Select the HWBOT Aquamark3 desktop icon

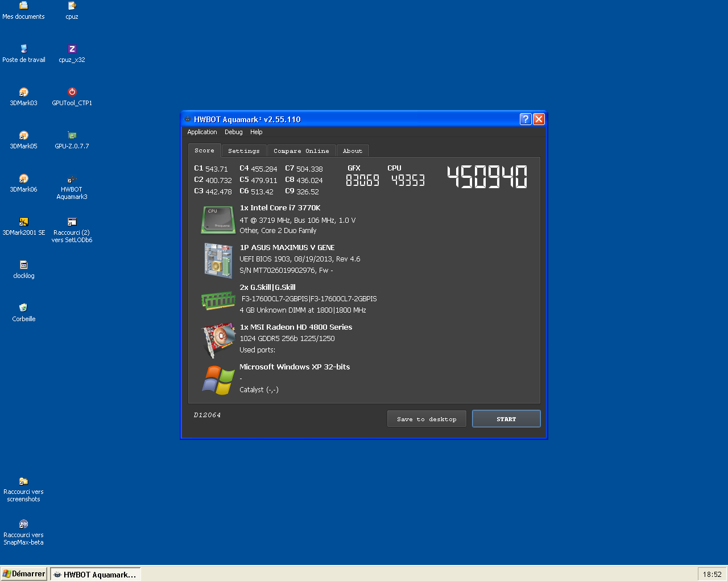pos(72,187)
